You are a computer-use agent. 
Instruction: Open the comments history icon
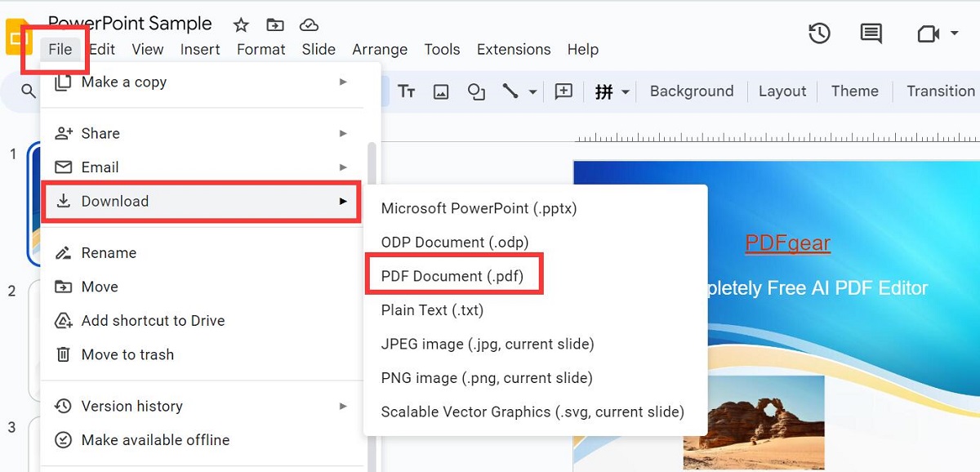click(x=871, y=33)
